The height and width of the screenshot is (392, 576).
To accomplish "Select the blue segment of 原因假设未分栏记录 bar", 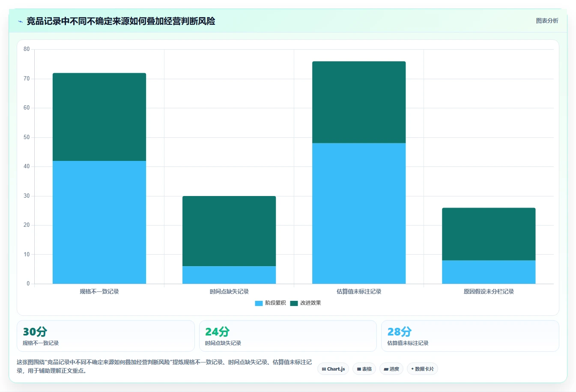I will tap(489, 272).
